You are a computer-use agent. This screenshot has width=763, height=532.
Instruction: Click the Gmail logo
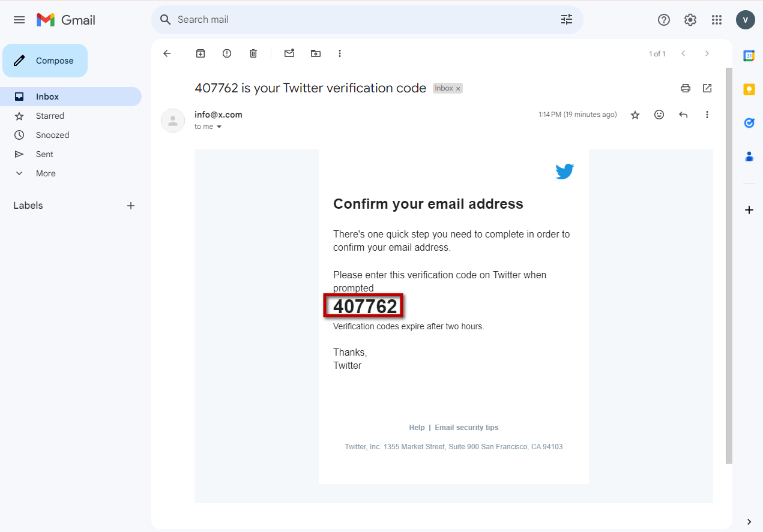click(x=66, y=20)
